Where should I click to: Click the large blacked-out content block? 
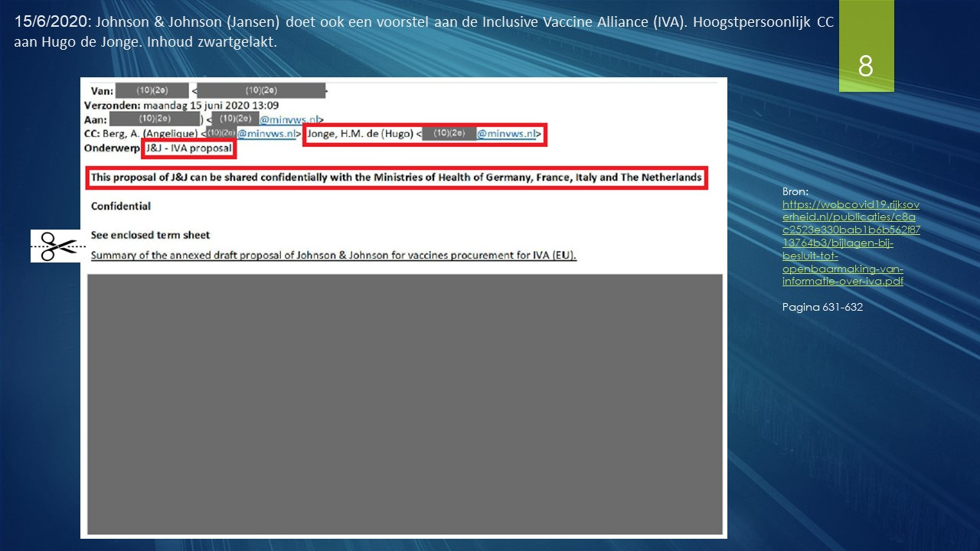tap(405, 404)
